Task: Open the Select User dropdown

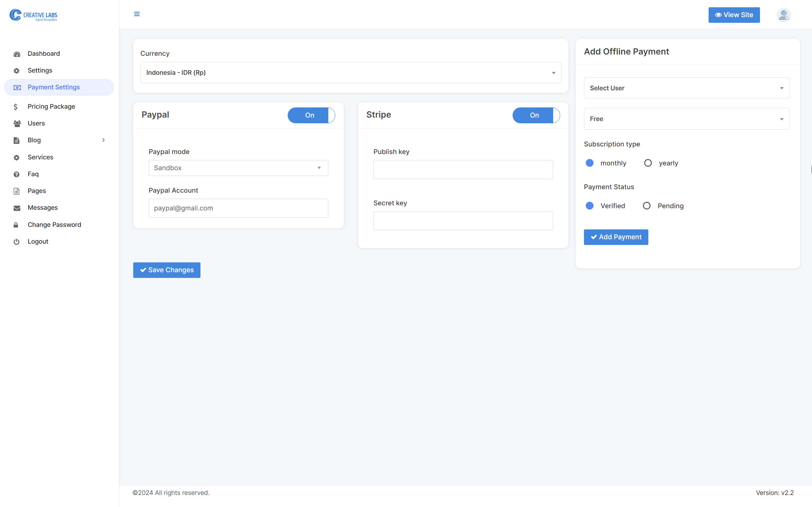Action: coord(686,88)
